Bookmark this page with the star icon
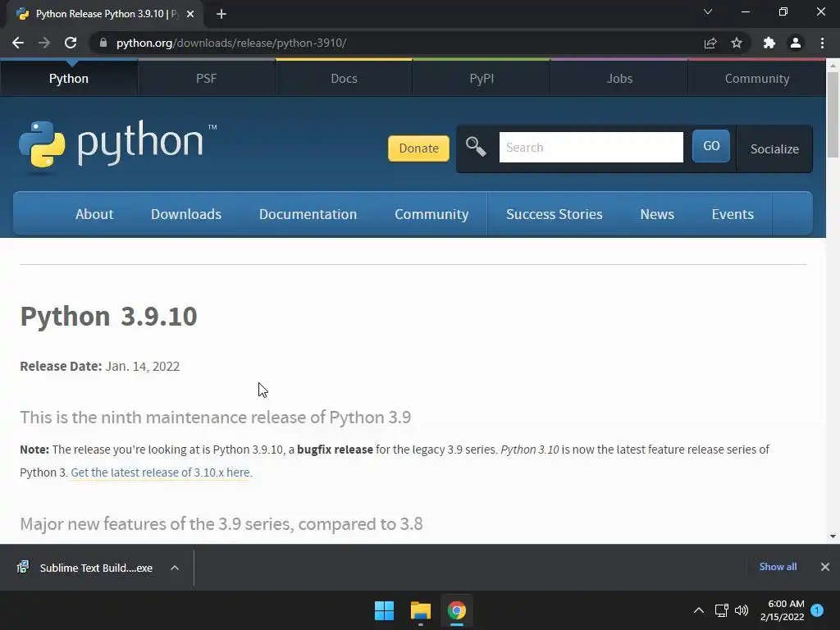 tap(737, 43)
